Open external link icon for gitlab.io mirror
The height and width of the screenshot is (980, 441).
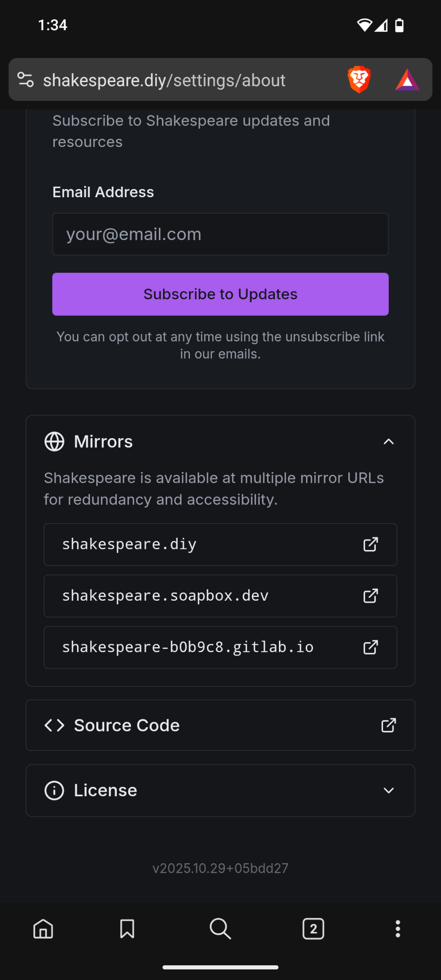tap(370, 647)
